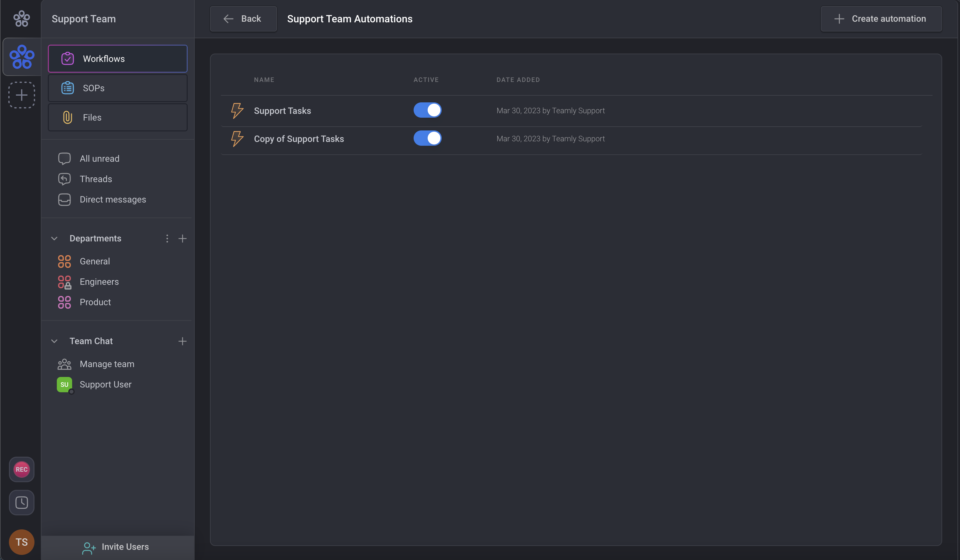The height and width of the screenshot is (560, 960).
Task: Collapse the Team Chat section
Action: (54, 341)
